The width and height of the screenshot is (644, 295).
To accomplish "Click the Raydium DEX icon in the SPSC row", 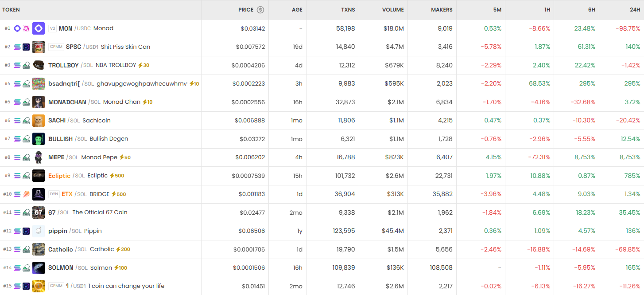I will coord(26,47).
